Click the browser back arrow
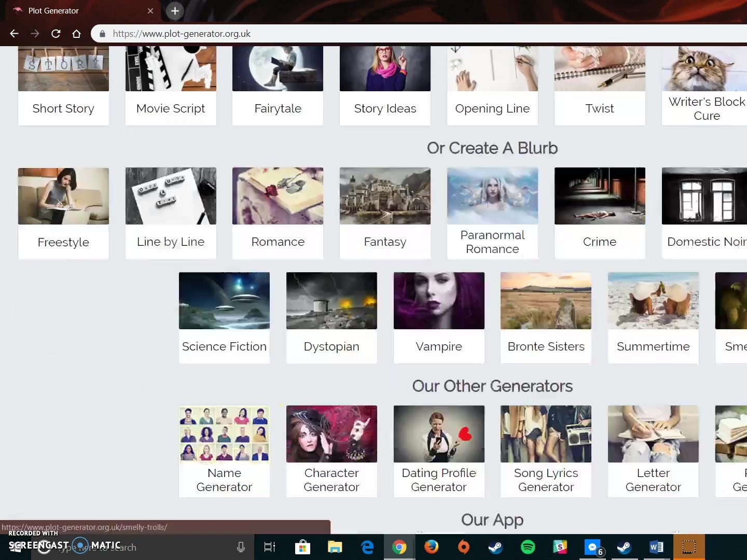The image size is (747, 560). point(14,34)
